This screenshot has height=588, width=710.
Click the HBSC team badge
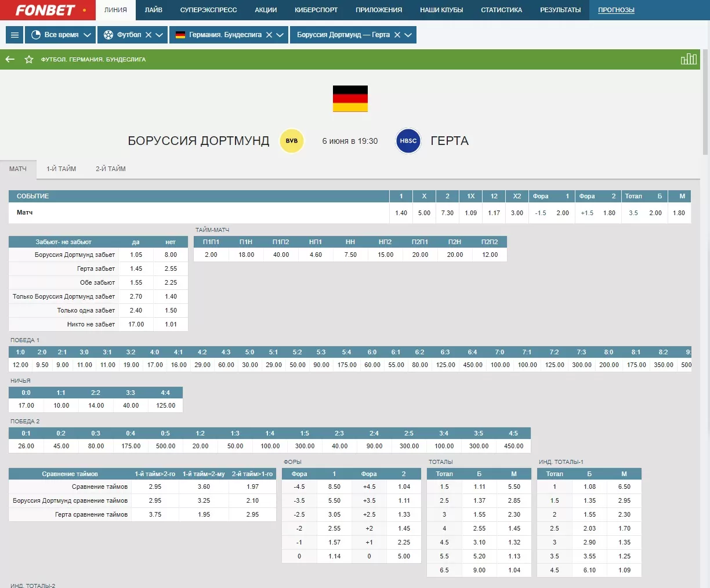pos(408,141)
